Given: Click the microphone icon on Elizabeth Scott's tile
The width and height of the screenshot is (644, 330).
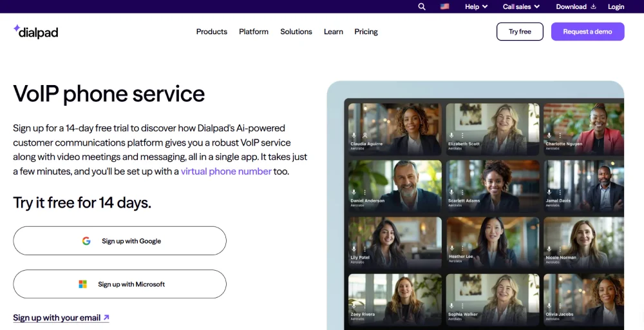Looking at the screenshot, I should click(x=451, y=135).
